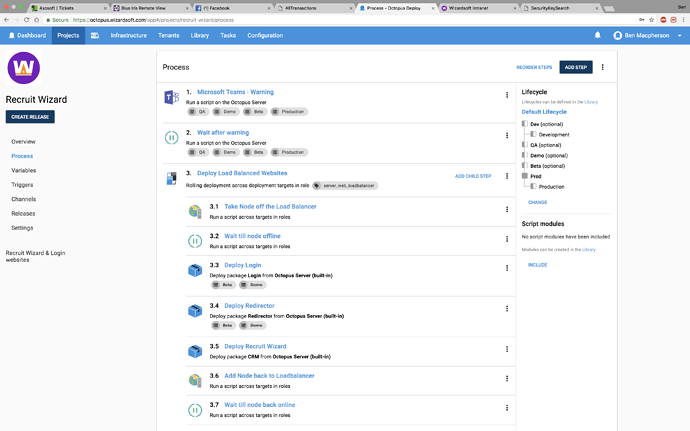Click the Recruit Wizard project logo
Viewport: 690px width, 431px height.
pyautogui.click(x=24, y=68)
